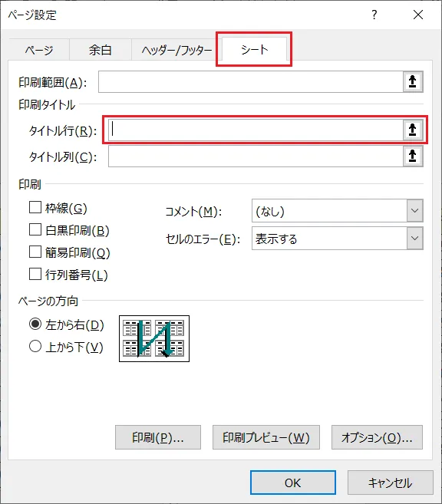This screenshot has height=504, width=442.
Task: Focus the タイトル行 input field
Action: pyautogui.click(x=256, y=130)
